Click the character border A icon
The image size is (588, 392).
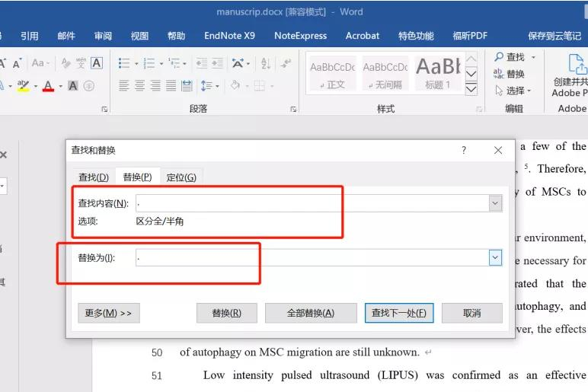(97, 63)
